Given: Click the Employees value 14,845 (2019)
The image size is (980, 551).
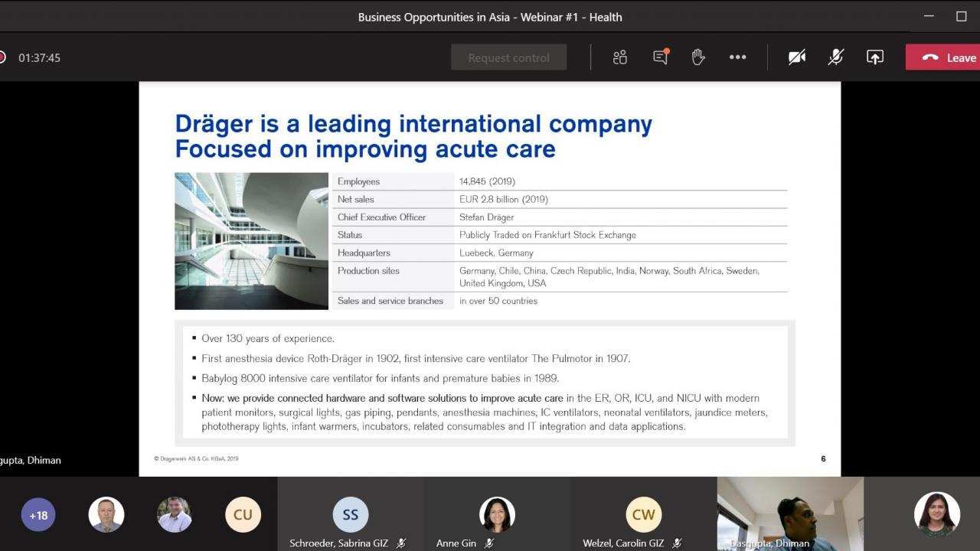Looking at the screenshot, I should pyautogui.click(x=487, y=181).
